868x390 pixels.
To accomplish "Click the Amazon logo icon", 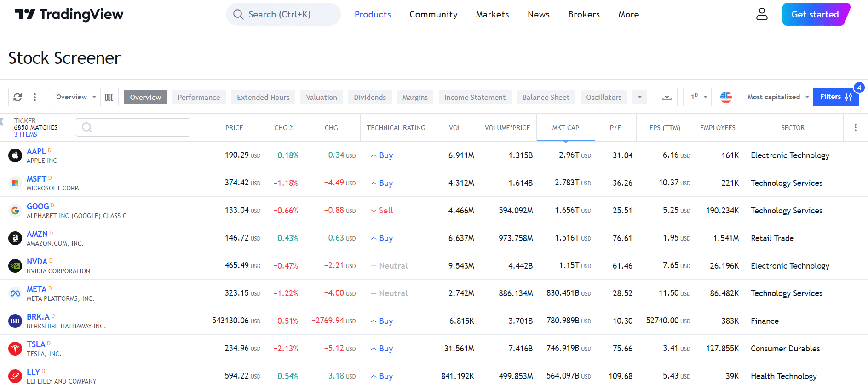I will tap(15, 238).
